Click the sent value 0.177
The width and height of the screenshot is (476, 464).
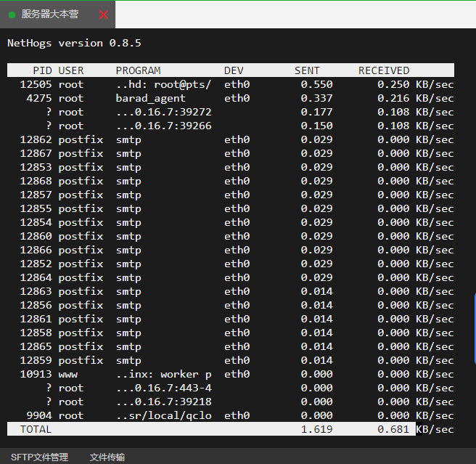pyautogui.click(x=316, y=112)
